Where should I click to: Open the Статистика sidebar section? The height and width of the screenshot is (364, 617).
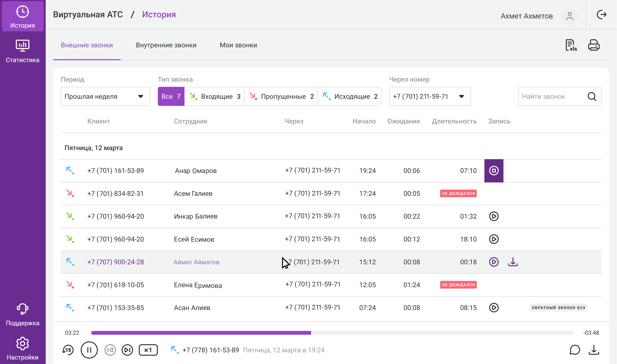[x=23, y=51]
